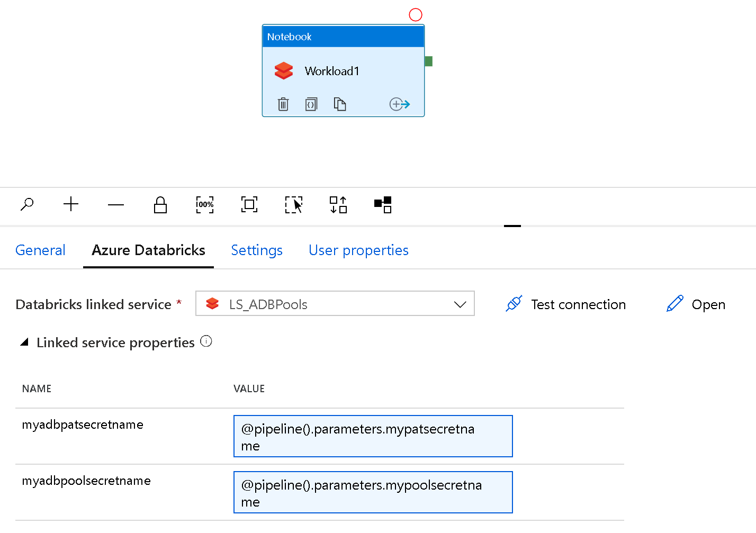
Task: Reset canvas zoom to 100%
Action: click(204, 205)
